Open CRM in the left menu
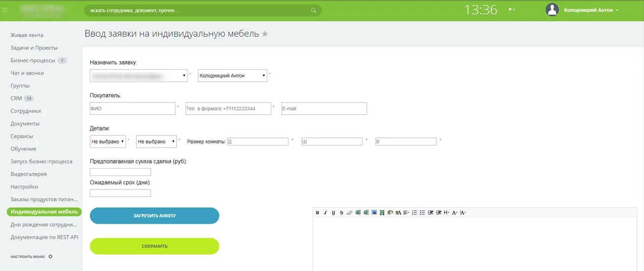 point(16,98)
